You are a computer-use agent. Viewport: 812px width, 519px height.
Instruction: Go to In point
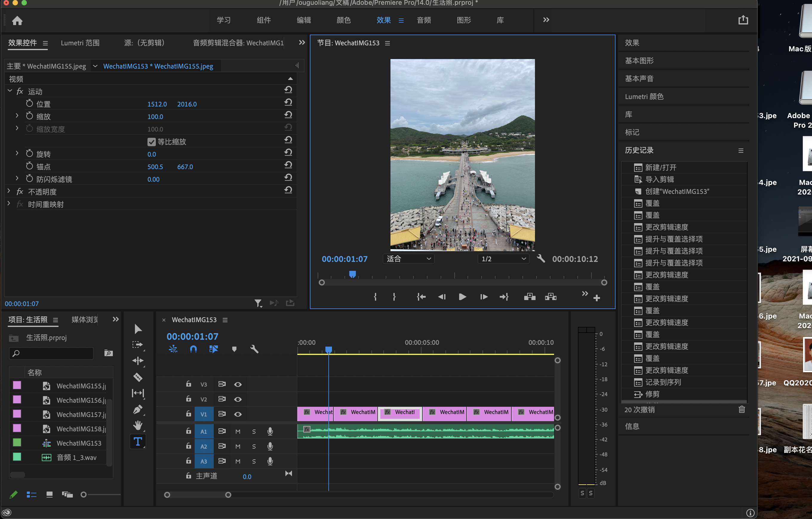[x=421, y=297]
